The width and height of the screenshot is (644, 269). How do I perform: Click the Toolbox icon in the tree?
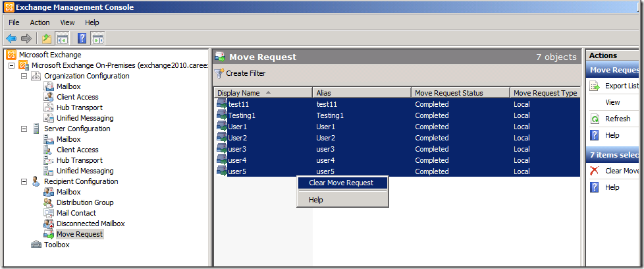pyautogui.click(x=37, y=245)
